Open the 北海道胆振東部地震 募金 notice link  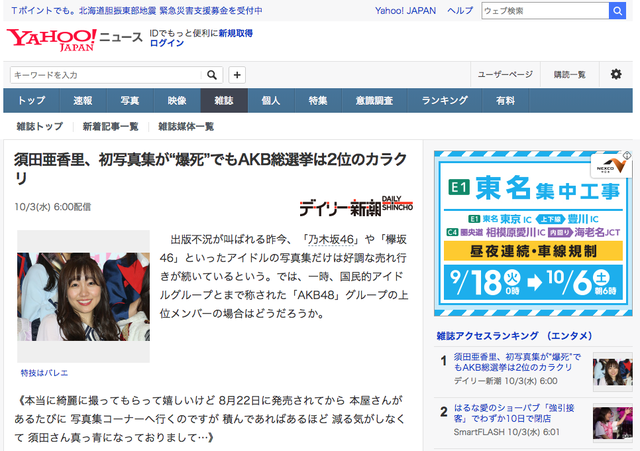coord(137,11)
